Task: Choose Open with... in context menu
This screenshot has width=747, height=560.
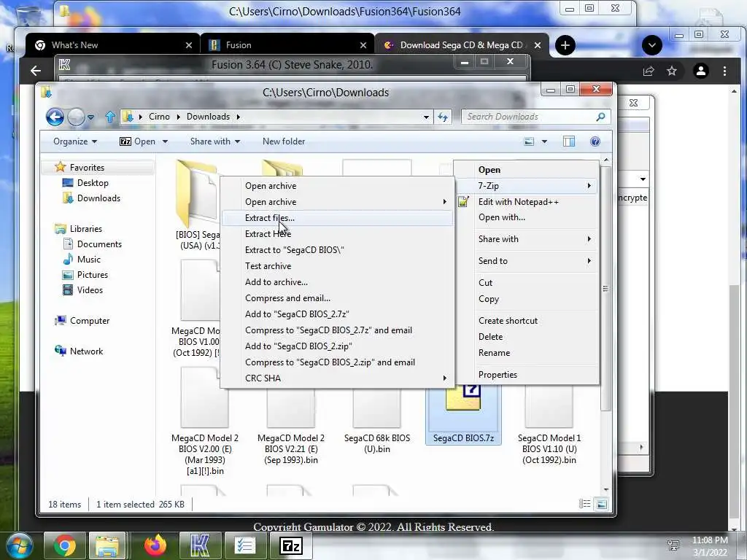Action: coord(527,217)
